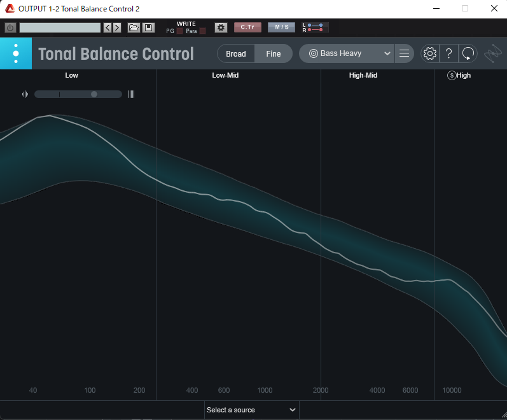Click the Low band label
Image resolution: width=507 pixels, height=420 pixels.
[71, 75]
